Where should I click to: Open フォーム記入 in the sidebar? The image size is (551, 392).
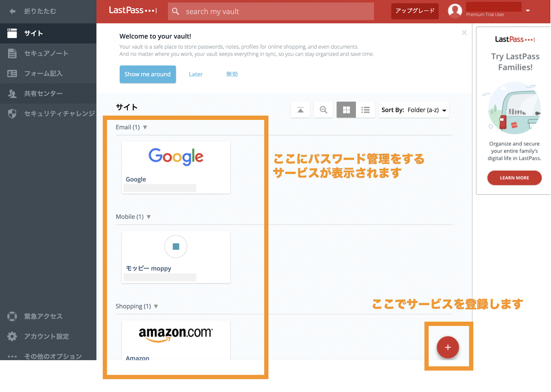pyautogui.click(x=48, y=73)
